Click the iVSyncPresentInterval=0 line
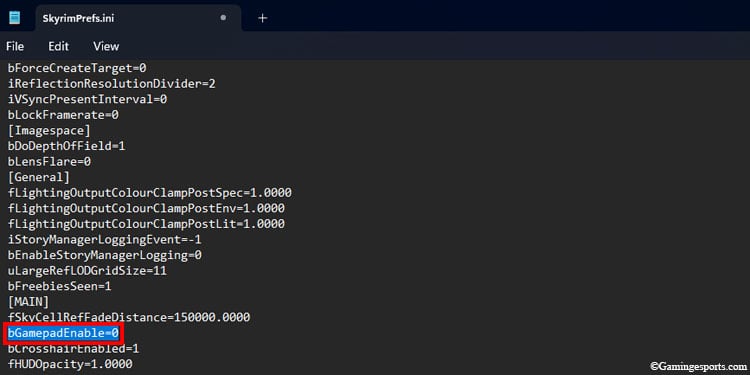This screenshot has width=750, height=375. tap(88, 99)
